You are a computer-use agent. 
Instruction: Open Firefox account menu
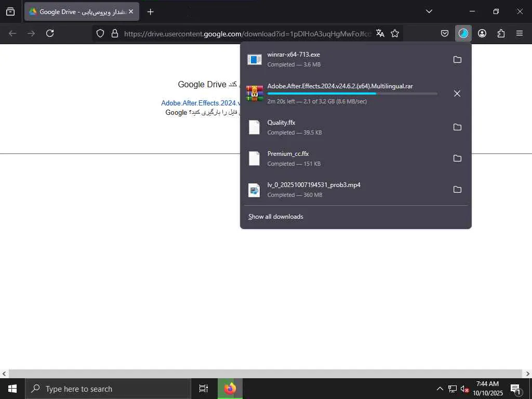click(482, 33)
